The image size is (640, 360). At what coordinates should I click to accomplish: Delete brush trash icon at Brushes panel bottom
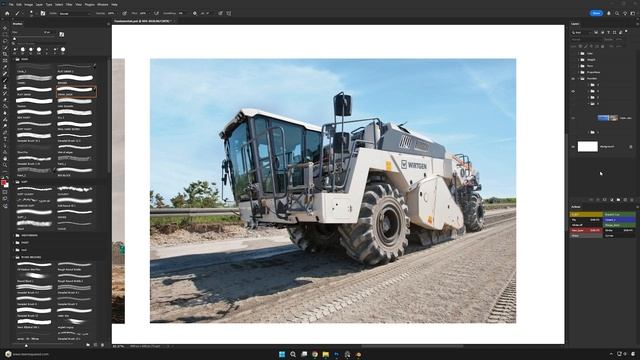coord(102,345)
